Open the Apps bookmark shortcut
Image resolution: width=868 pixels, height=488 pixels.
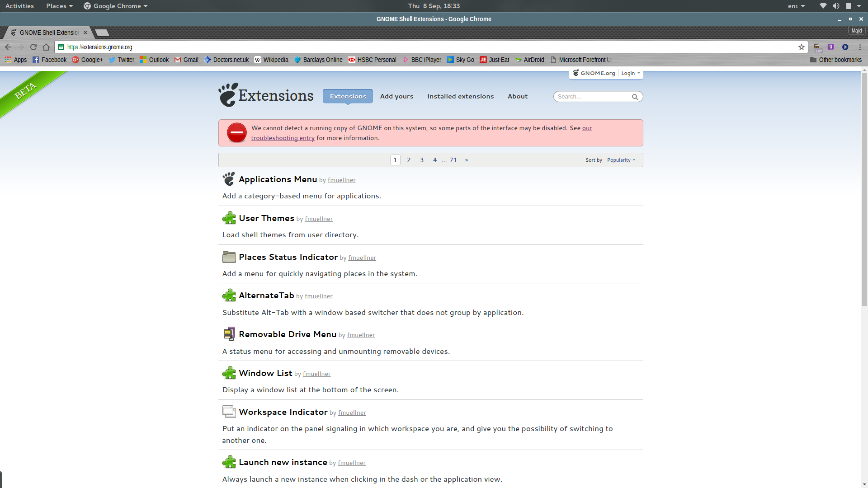(15, 60)
